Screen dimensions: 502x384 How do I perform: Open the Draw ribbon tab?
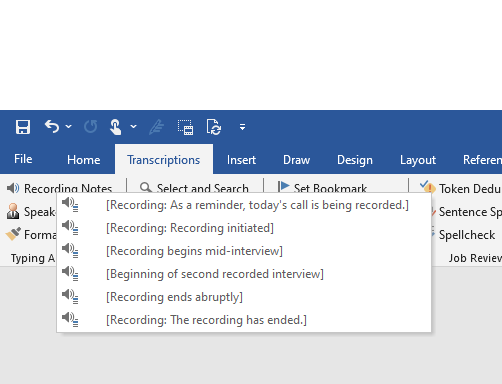point(296,160)
